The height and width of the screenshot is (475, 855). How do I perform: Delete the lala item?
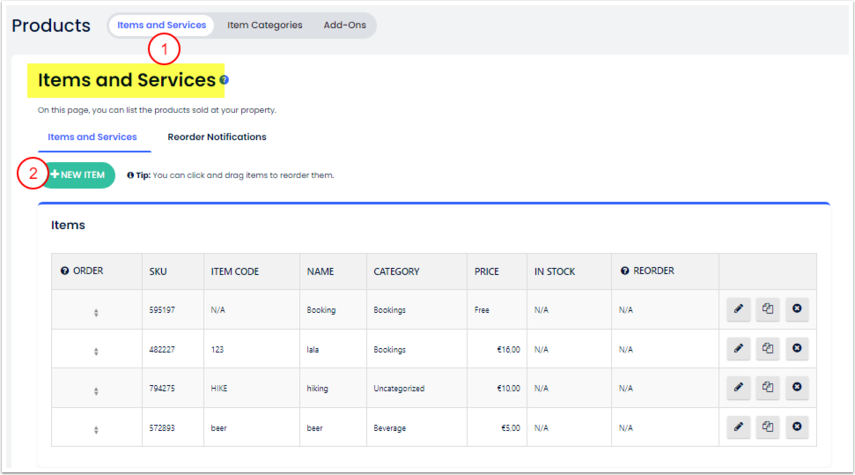tap(796, 348)
